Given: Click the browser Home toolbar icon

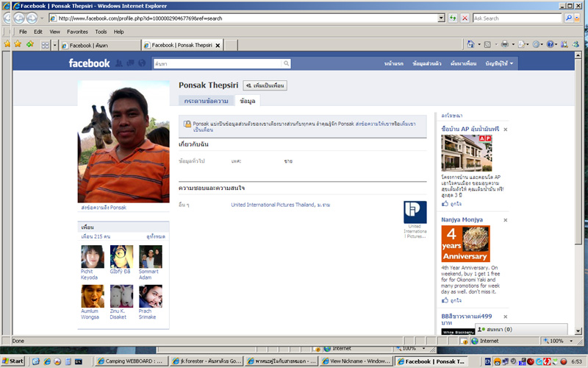Looking at the screenshot, I should [x=470, y=45].
